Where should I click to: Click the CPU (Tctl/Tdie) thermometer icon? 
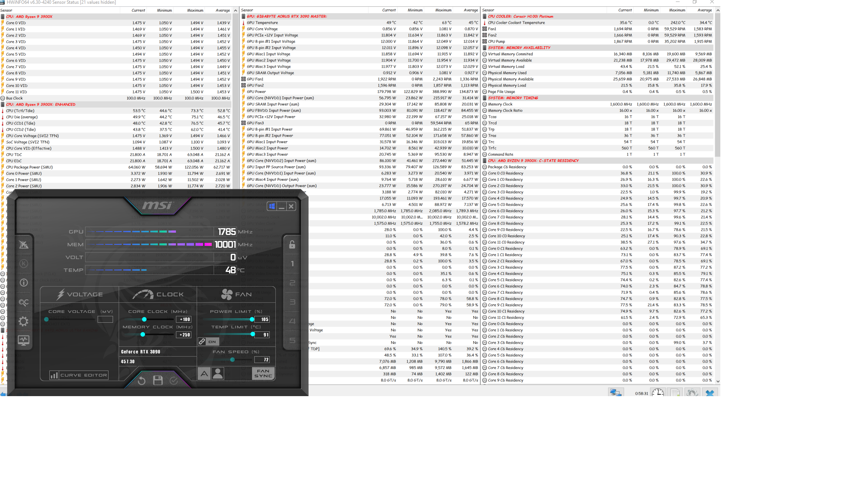click(x=3, y=111)
